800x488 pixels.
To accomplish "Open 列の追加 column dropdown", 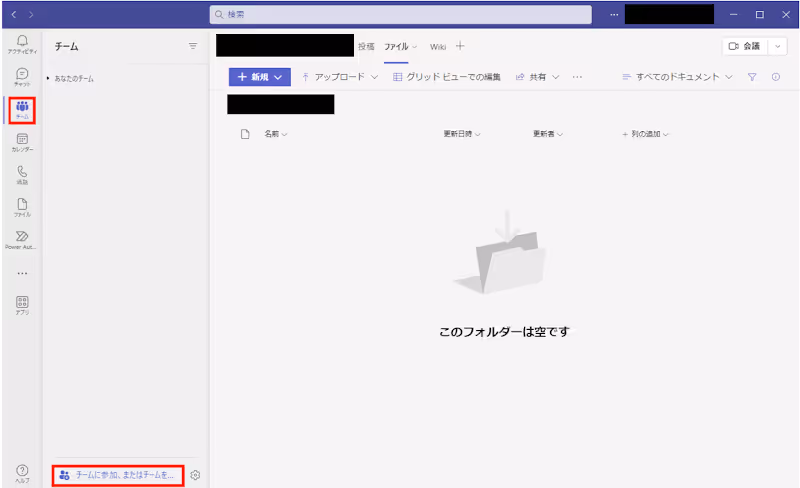I will coord(645,134).
